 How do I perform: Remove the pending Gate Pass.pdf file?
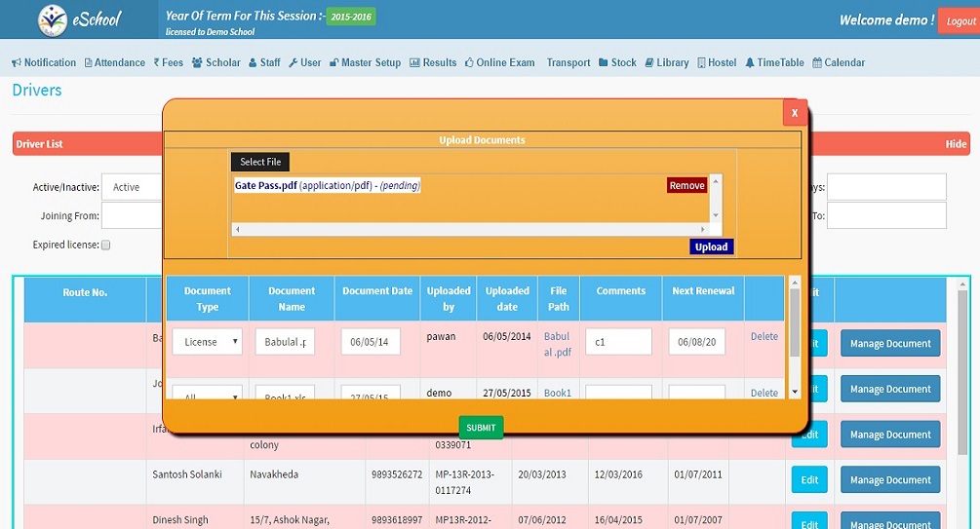click(686, 186)
